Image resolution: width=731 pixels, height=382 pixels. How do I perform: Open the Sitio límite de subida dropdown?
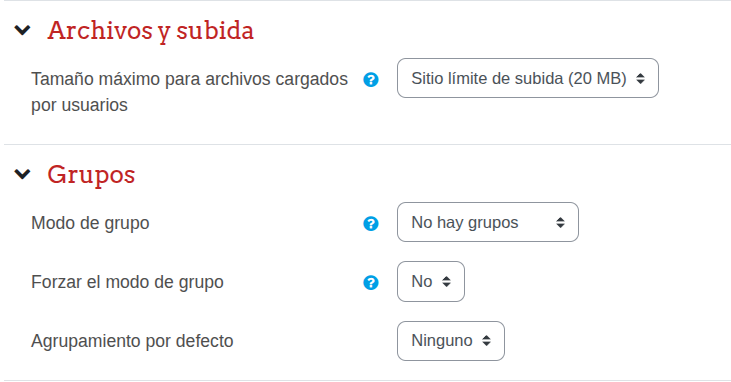[x=528, y=78]
